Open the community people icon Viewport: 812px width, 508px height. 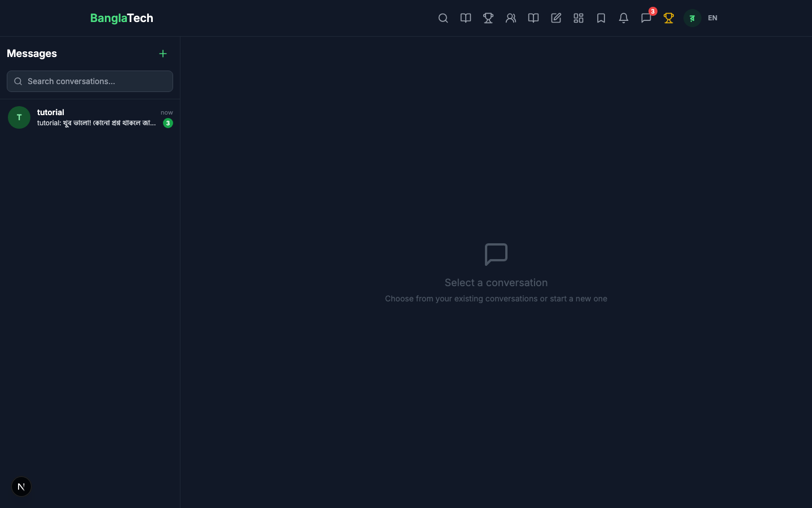[x=511, y=18]
